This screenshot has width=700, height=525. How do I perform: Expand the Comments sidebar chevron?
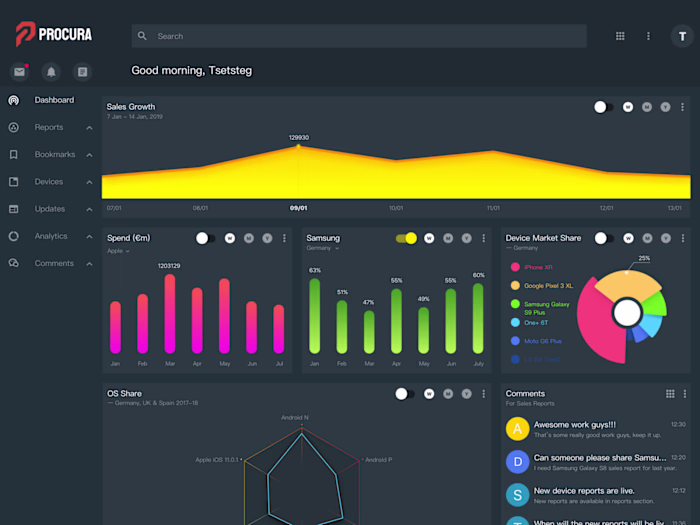click(89, 264)
